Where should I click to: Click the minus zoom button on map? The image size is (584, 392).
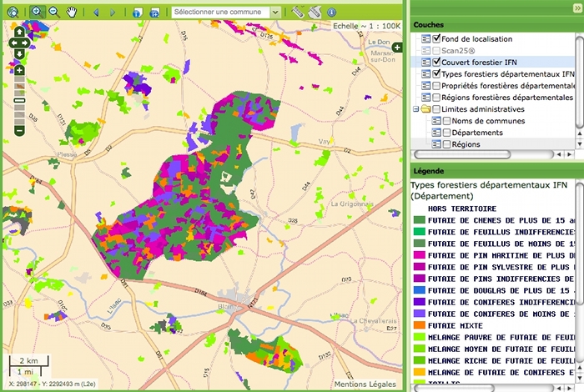(x=19, y=130)
